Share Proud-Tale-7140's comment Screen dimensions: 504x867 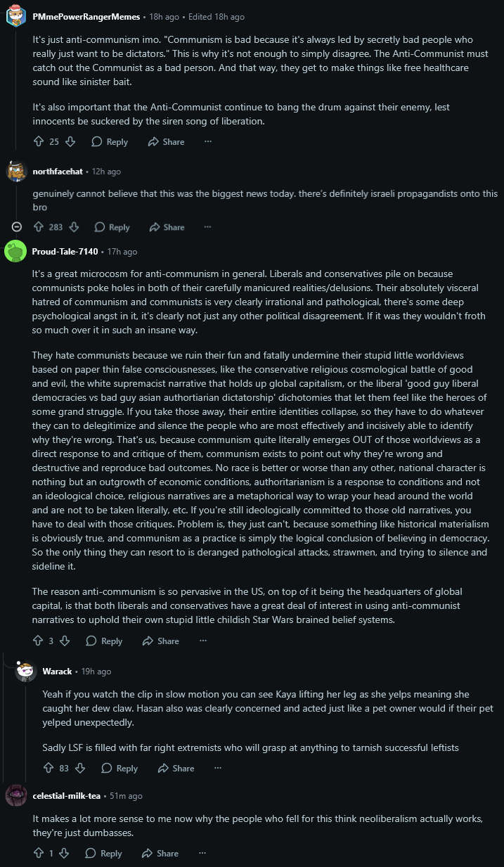tap(161, 641)
